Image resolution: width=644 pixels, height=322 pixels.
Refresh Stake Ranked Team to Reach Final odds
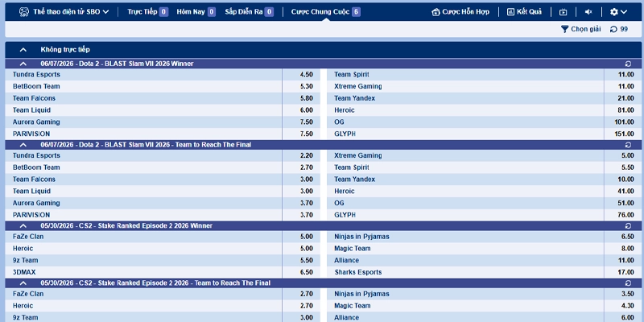628,283
